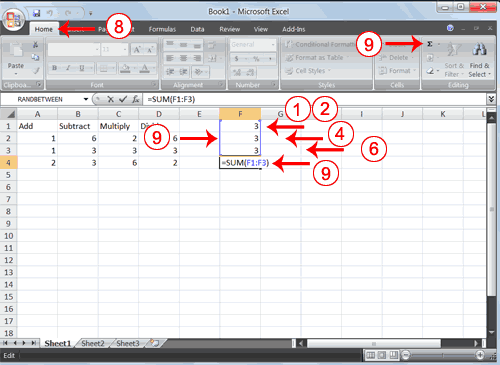Open Format as Table gallery
The height and width of the screenshot is (365, 500).
[x=317, y=58]
